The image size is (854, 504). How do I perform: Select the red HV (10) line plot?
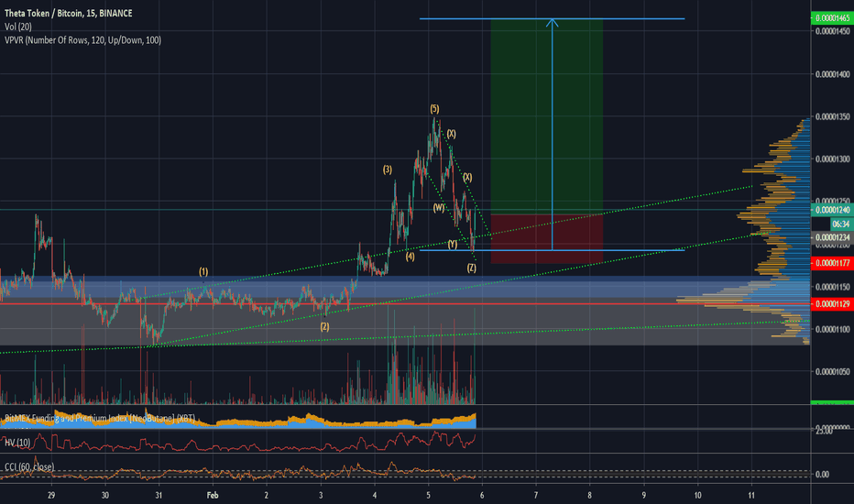click(238, 442)
